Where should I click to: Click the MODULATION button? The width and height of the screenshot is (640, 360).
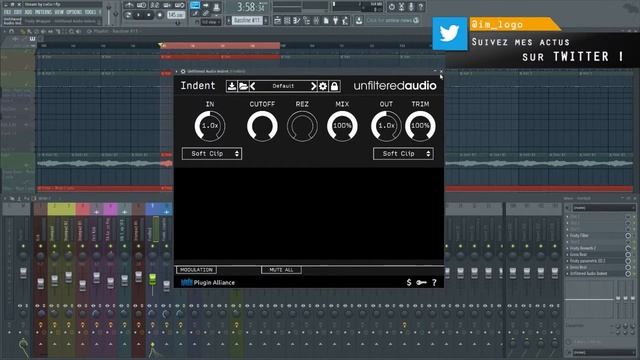[x=196, y=270]
